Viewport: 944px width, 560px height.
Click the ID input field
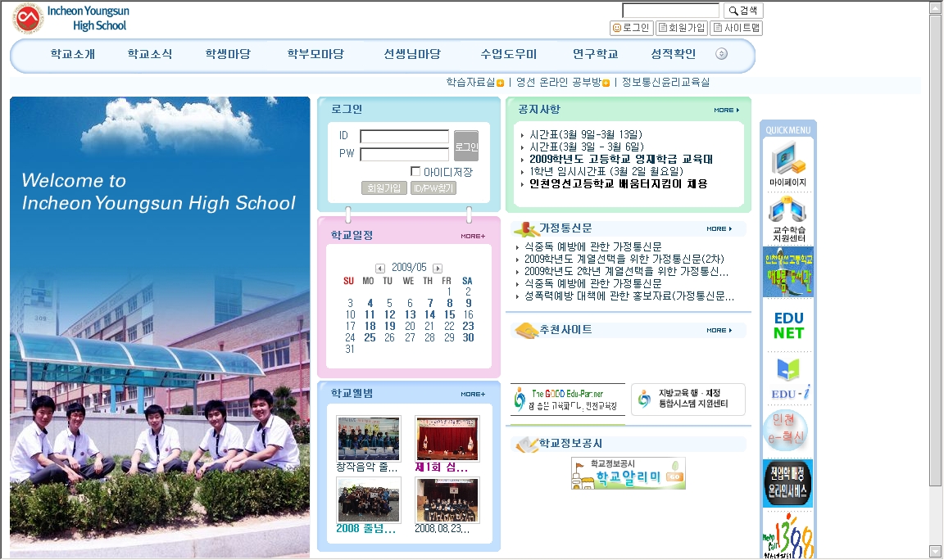[404, 136]
